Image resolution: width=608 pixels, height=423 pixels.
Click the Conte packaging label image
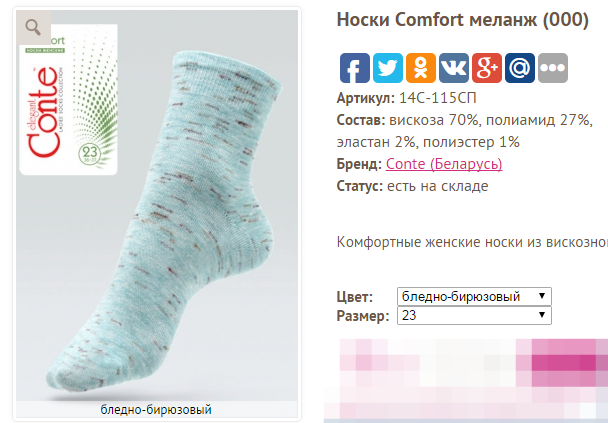click(68, 99)
